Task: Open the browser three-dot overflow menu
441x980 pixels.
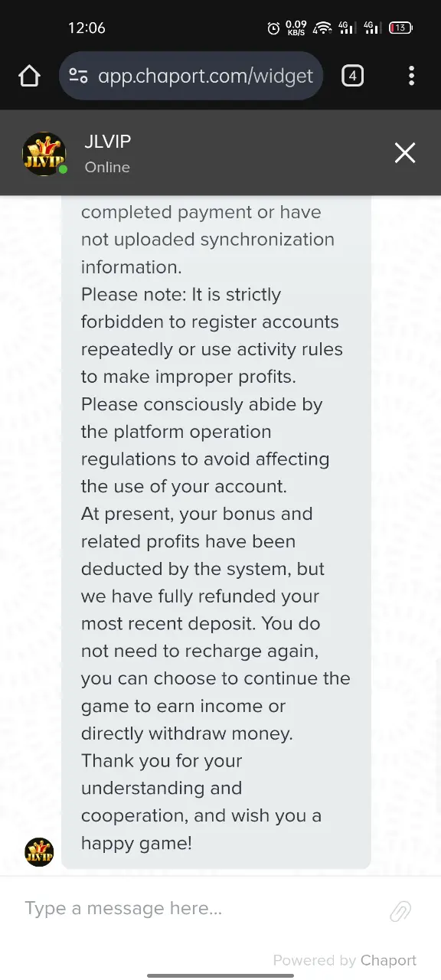Action: [412, 76]
